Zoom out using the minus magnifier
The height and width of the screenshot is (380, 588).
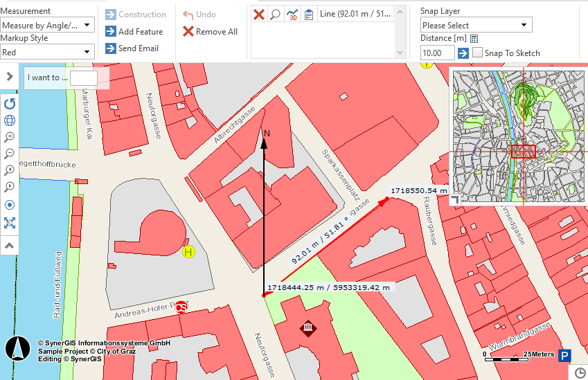tap(10, 154)
